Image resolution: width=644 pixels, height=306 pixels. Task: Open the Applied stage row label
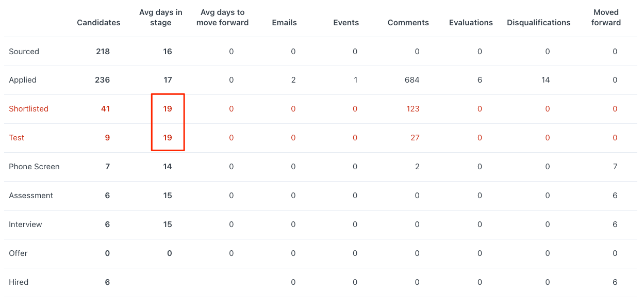pos(23,80)
